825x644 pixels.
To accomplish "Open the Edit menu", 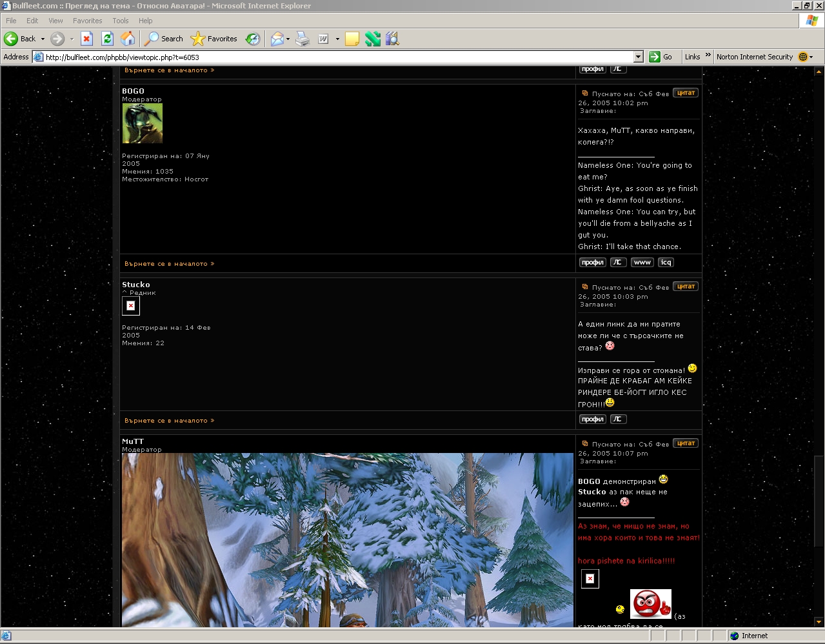I will point(32,21).
